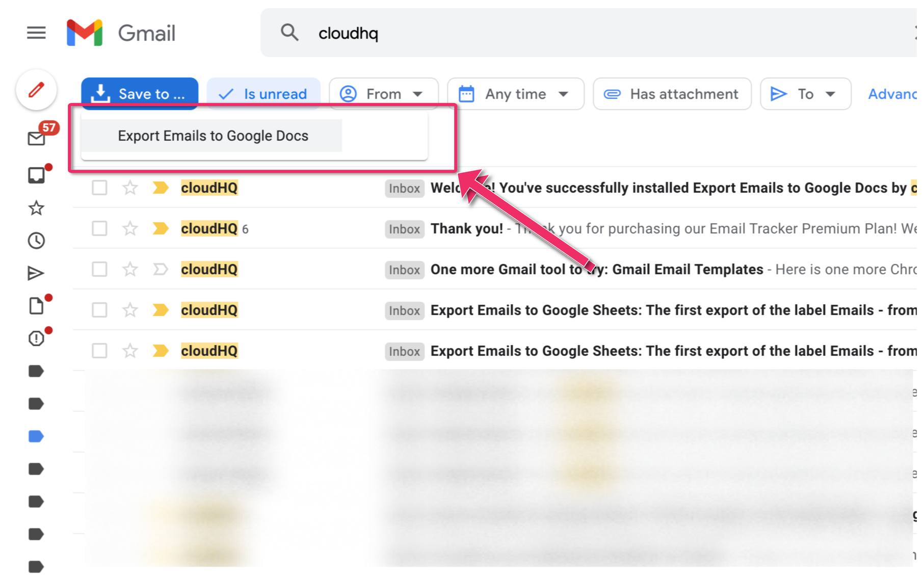The image size is (924, 578).
Task: Star the Thank you! email
Action: coord(130,229)
